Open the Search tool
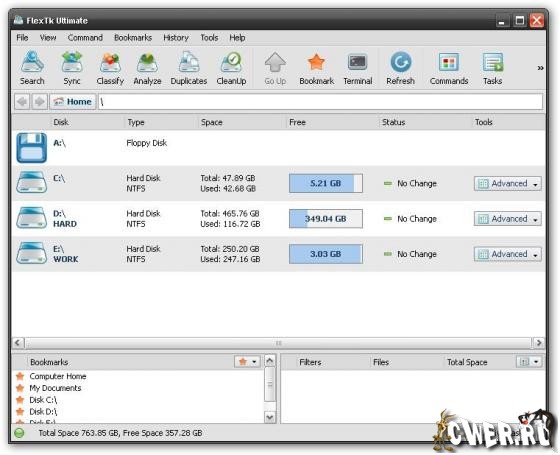 click(x=32, y=68)
